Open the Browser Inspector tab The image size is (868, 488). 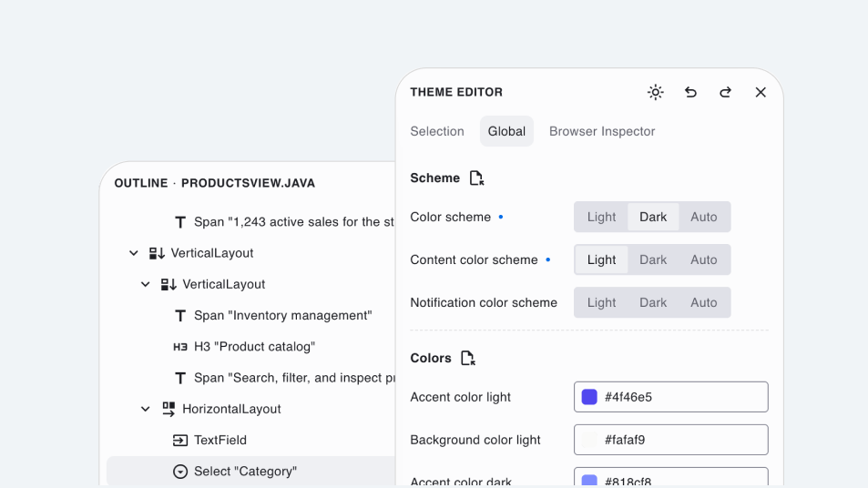602,132
